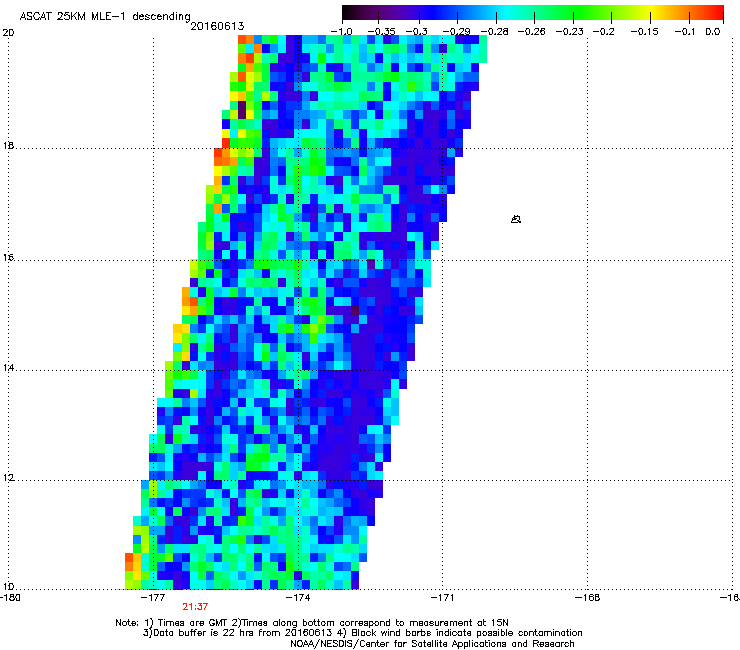Viewport: 740px width, 650px height.
Task: Click the '-0.28' color scale label
Action: pos(494,32)
